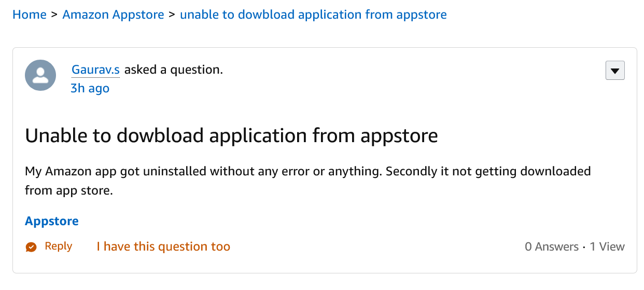Expand the post actions dropdown arrow
644x290 pixels.
tap(615, 71)
